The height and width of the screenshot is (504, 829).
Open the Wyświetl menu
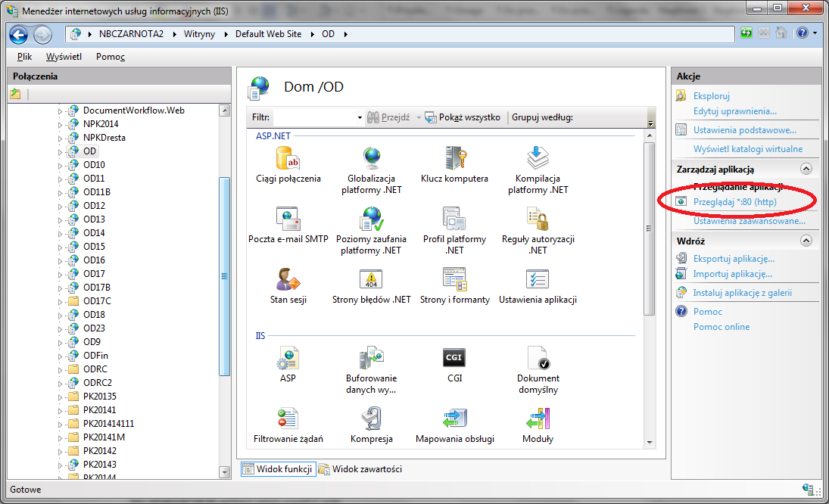coord(64,57)
